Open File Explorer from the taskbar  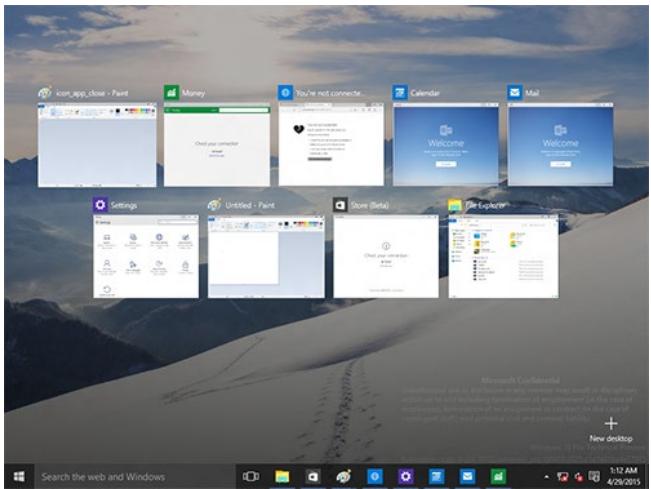(x=282, y=477)
